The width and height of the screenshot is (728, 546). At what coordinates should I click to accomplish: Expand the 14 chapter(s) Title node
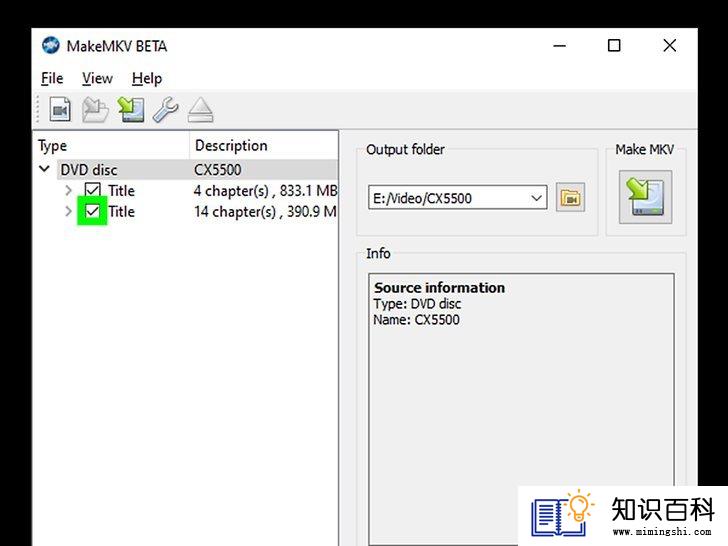68,211
